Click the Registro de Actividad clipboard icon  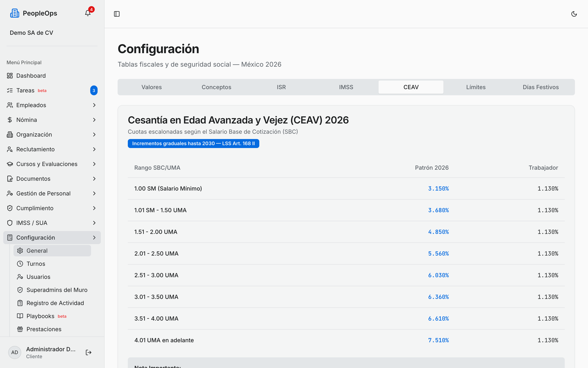[20, 303]
